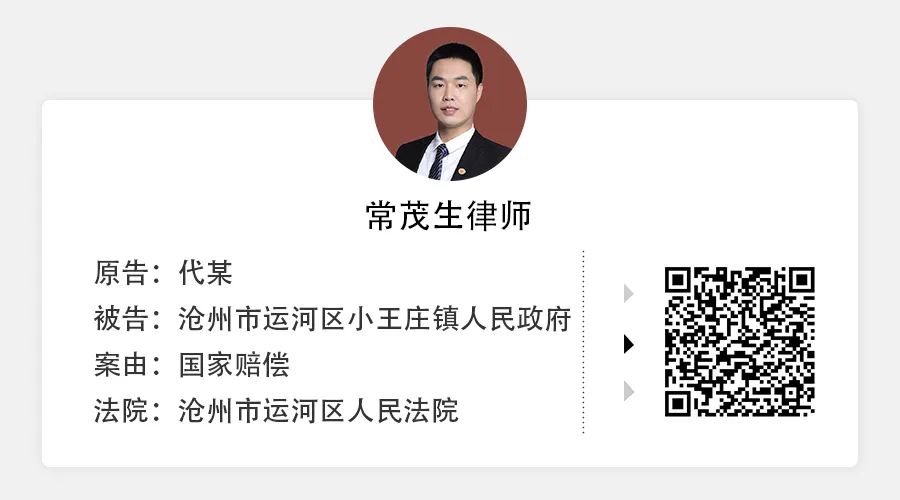Click the dotted vertical divider line
The width and height of the screenshot is (900, 500).
click(x=583, y=342)
